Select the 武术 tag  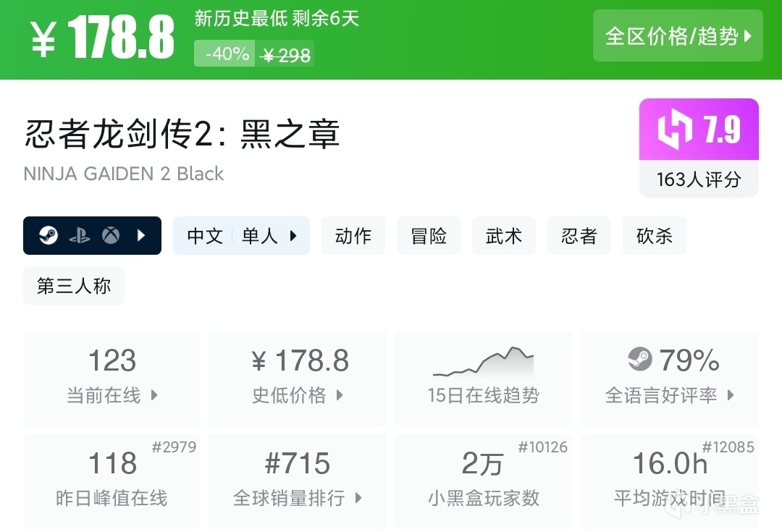click(x=504, y=236)
